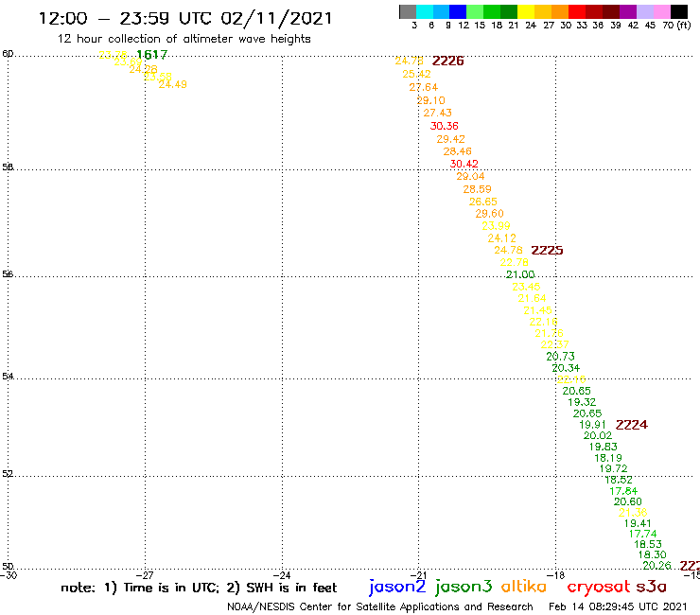Click the 30.36 wave height value
This screenshot has height=615, width=700.
click(x=445, y=126)
